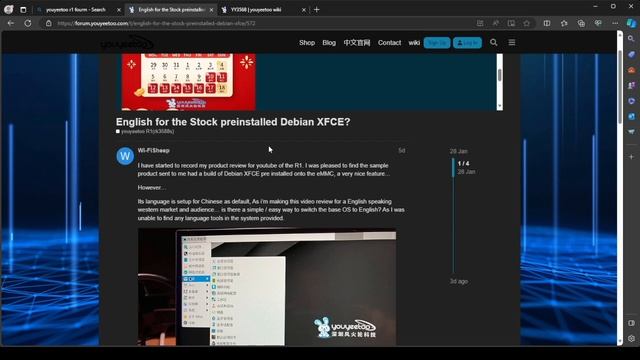Click the browser Back arrow
Image resolution: width=640 pixels, height=360 pixels.
(x=11, y=23)
